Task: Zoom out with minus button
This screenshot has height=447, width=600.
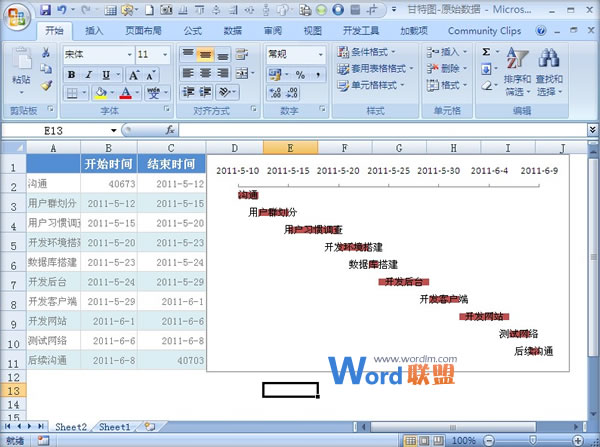Action: tap(489, 441)
